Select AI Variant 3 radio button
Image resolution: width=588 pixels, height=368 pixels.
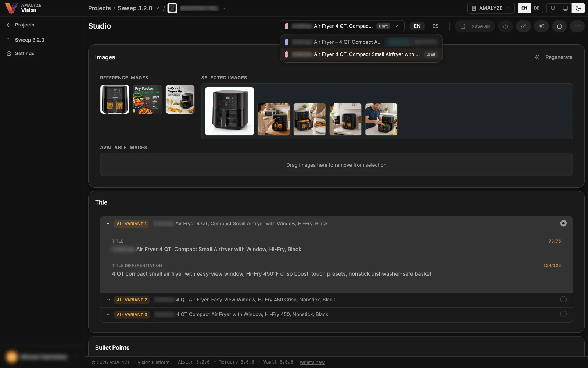tap(563, 314)
